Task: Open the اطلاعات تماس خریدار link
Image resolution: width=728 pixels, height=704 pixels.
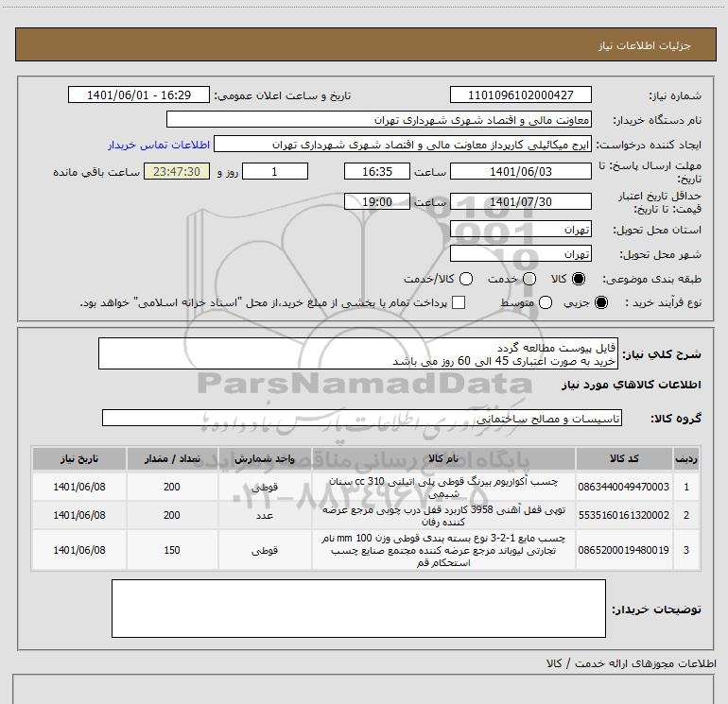Action: click(x=159, y=145)
